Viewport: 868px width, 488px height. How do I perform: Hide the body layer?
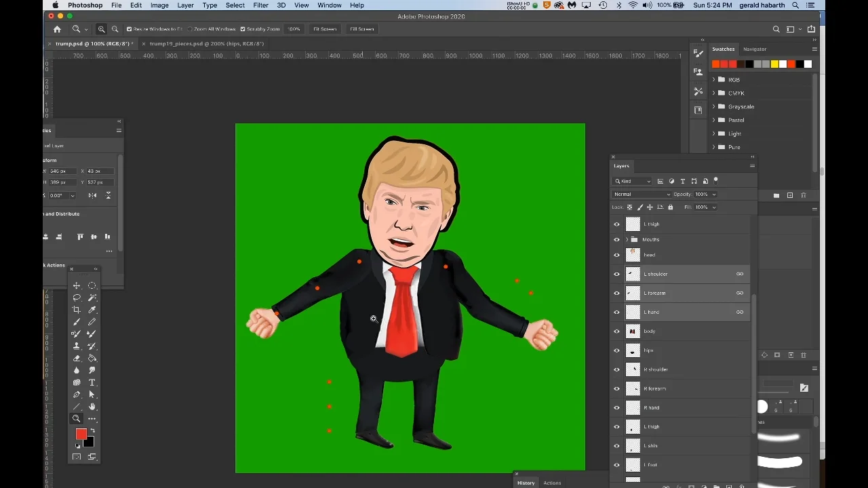pyautogui.click(x=616, y=331)
